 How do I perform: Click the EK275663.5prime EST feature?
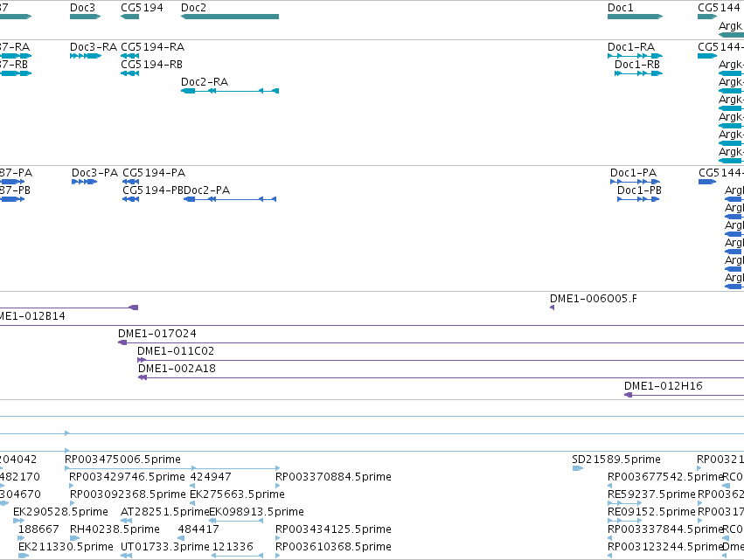click(192, 503)
